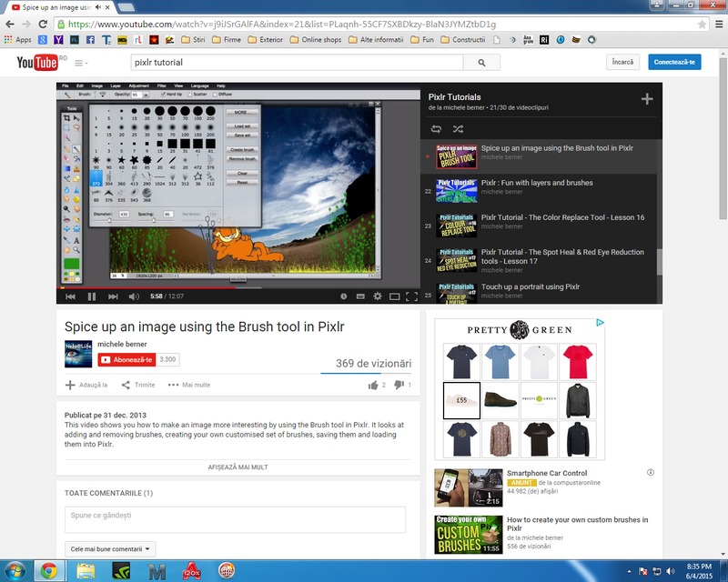Toggle playlist repeat
This screenshot has width=728, height=582.
(x=436, y=129)
